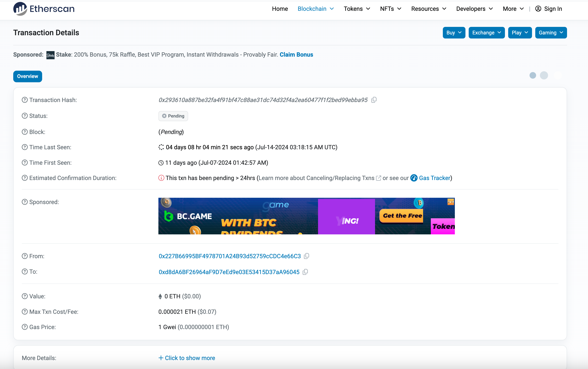588x369 pixels.
Task: Click the Gas Tracker gauge icon
Action: [414, 178]
